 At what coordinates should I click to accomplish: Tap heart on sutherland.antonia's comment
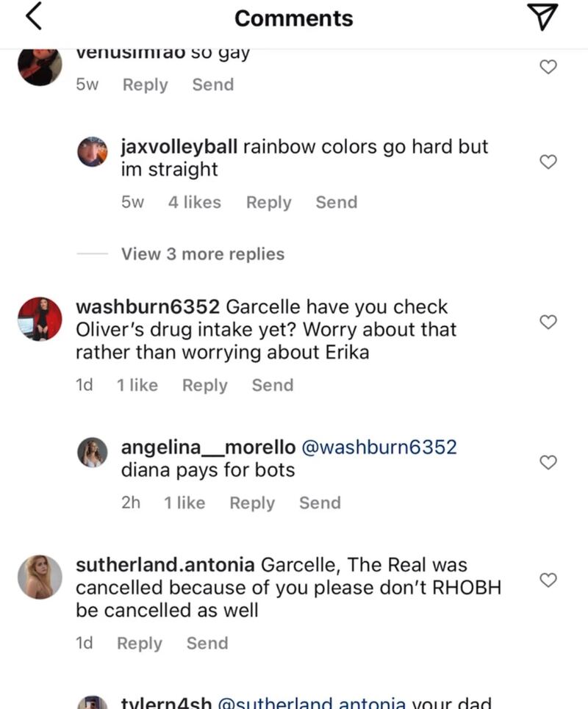click(548, 580)
